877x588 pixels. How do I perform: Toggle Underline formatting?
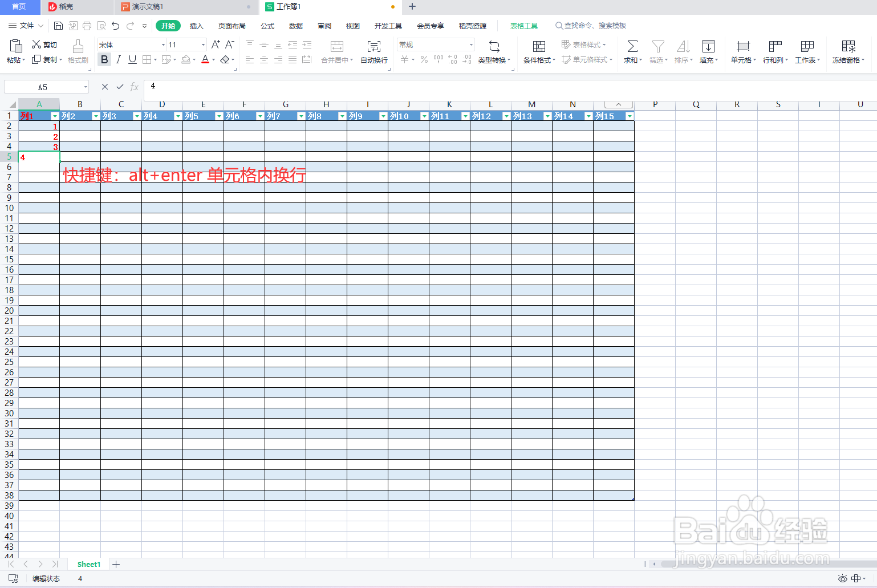click(x=132, y=59)
